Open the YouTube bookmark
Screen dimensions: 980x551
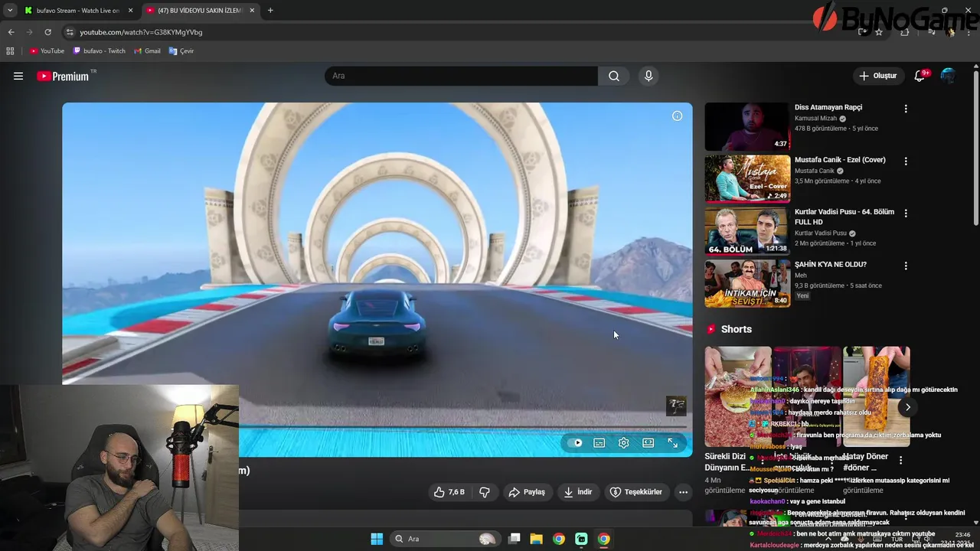tap(47, 51)
